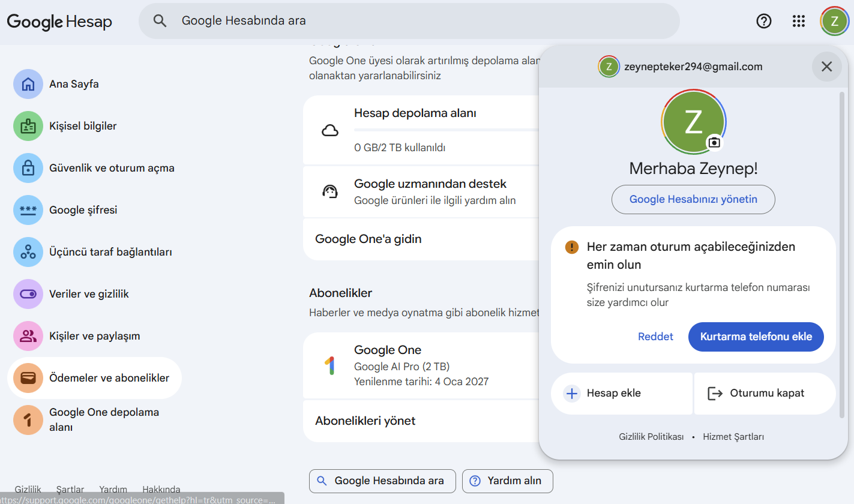This screenshot has height=504, width=854.
Task: Click the Merhaba Zeynep! greeting text
Action: (x=693, y=169)
